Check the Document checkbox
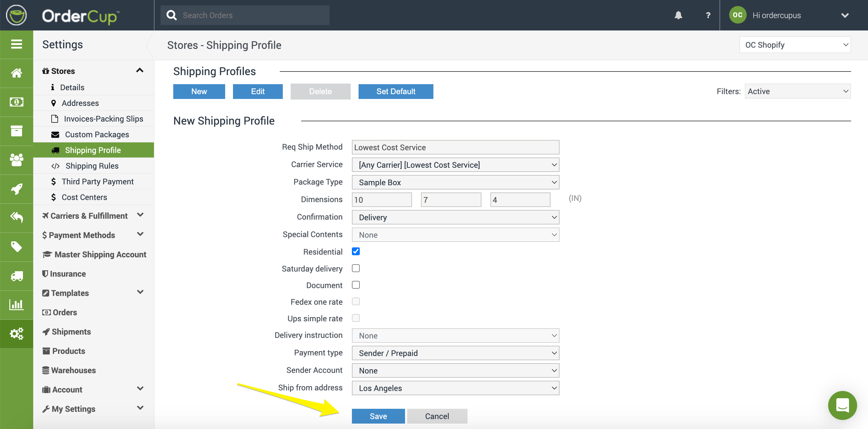 click(x=356, y=285)
